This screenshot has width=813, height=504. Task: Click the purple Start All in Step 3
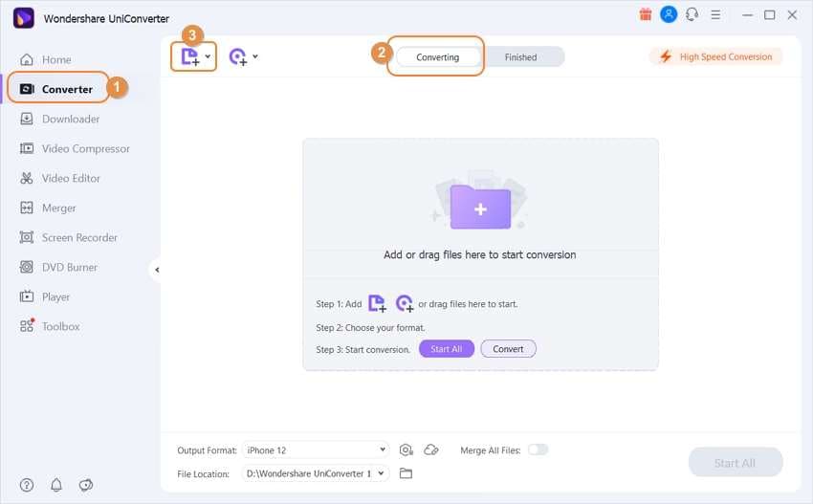point(447,349)
